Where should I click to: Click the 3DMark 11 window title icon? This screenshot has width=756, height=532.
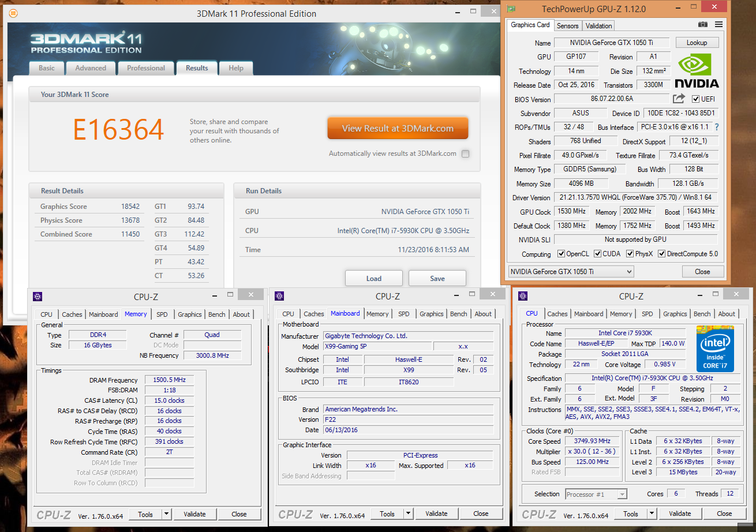pos(13,13)
